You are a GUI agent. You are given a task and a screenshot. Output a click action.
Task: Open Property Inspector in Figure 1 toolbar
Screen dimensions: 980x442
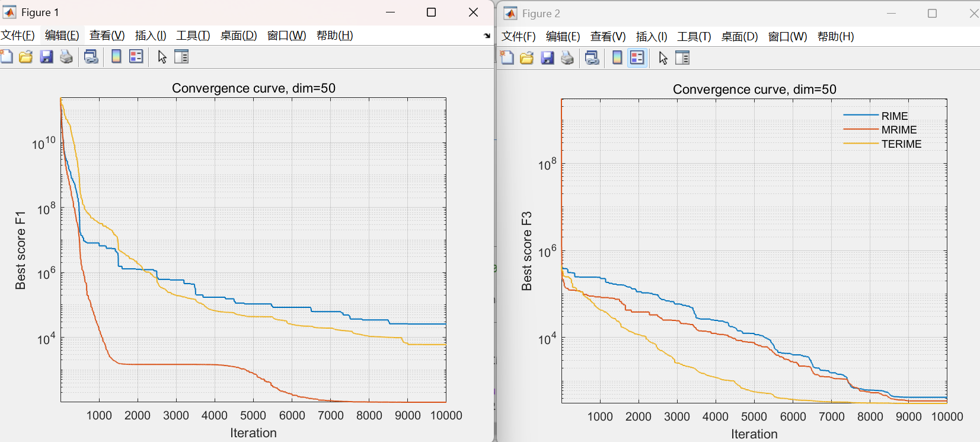pos(181,57)
